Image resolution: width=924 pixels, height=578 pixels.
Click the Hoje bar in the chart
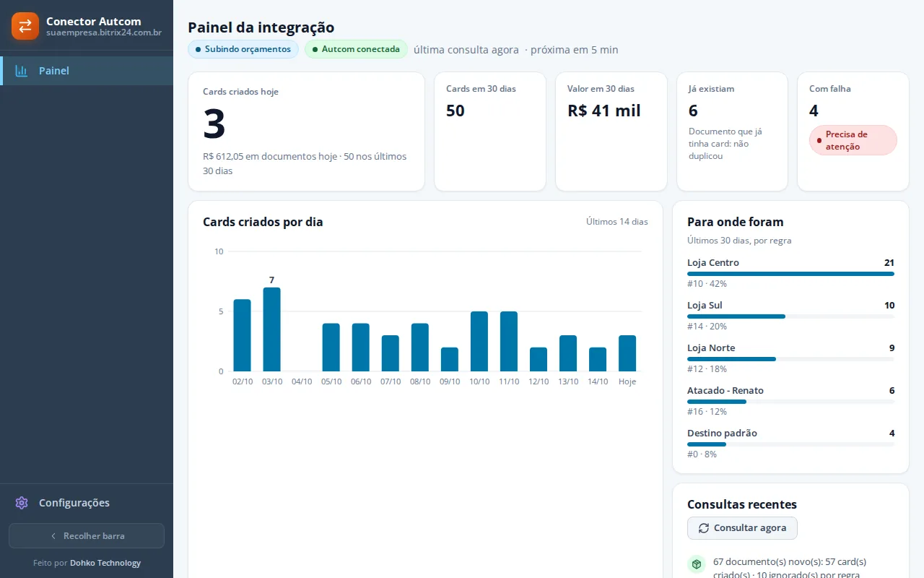click(627, 353)
